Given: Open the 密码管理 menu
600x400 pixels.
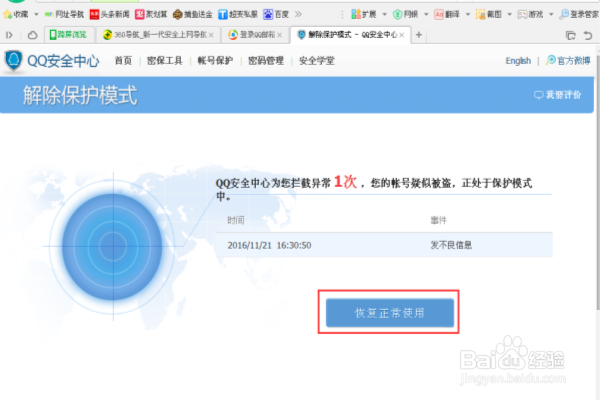Looking at the screenshot, I should (x=266, y=61).
